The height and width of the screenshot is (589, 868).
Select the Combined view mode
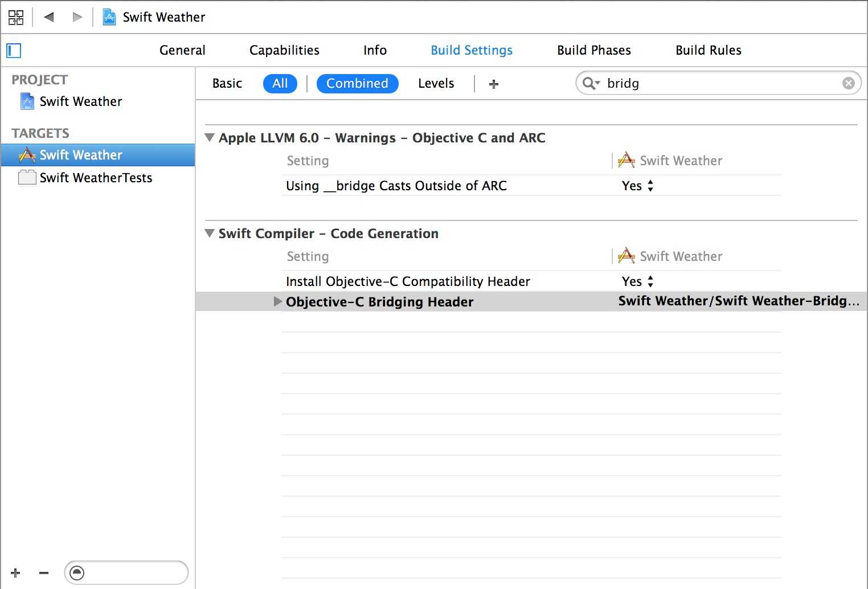coord(357,84)
